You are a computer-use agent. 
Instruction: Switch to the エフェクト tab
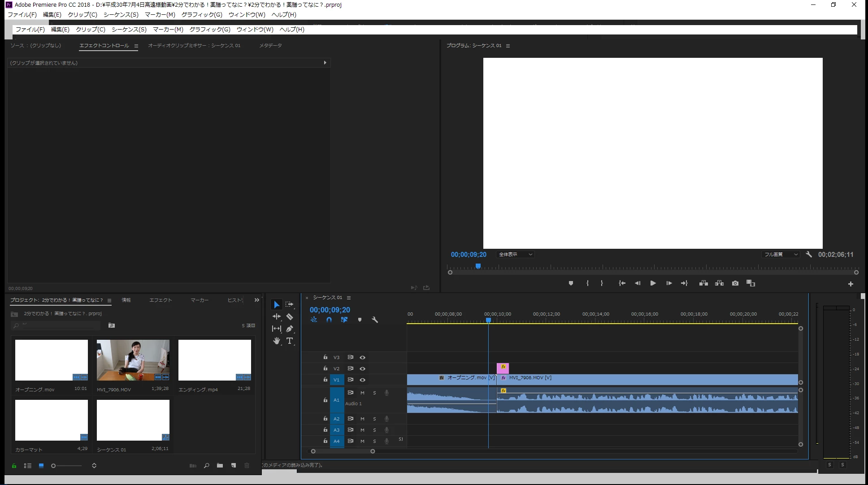pyautogui.click(x=160, y=300)
